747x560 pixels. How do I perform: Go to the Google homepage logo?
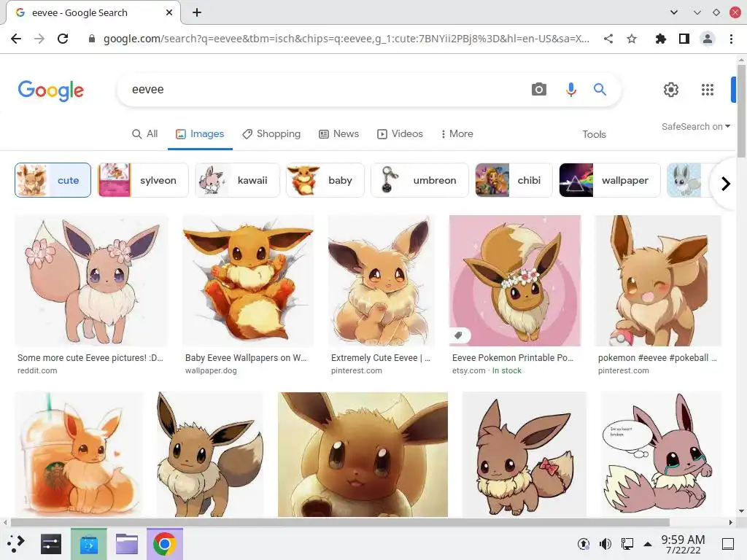[51, 90]
